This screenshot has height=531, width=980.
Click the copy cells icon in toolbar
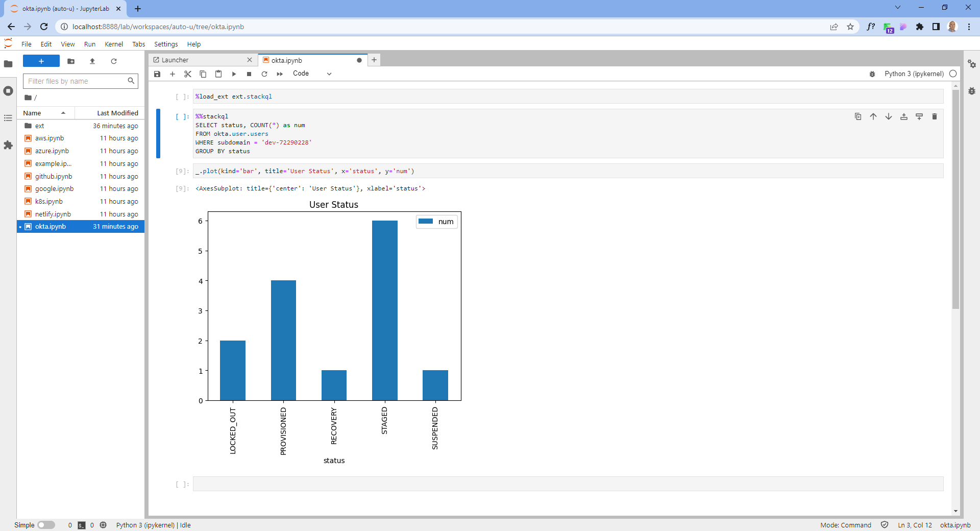pyautogui.click(x=203, y=74)
